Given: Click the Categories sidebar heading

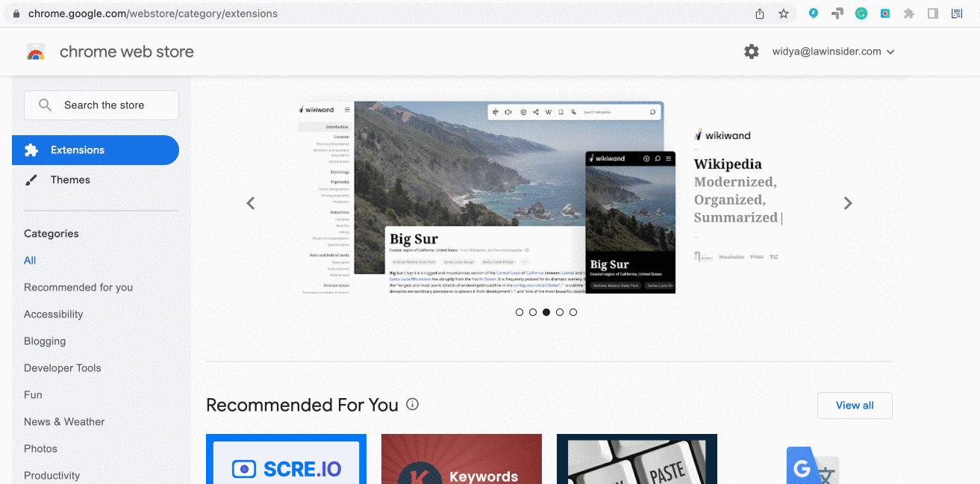Looking at the screenshot, I should pos(52,234).
